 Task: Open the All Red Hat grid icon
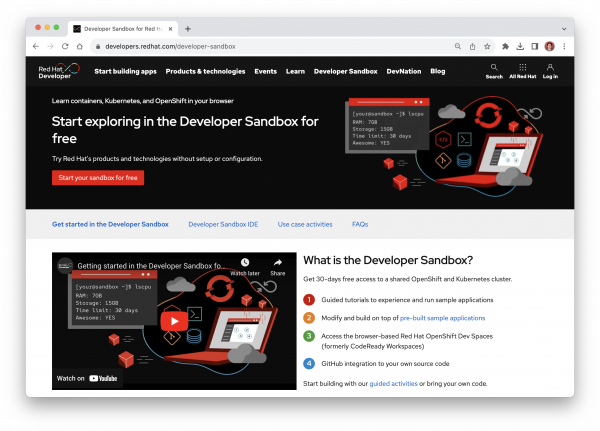(x=523, y=68)
